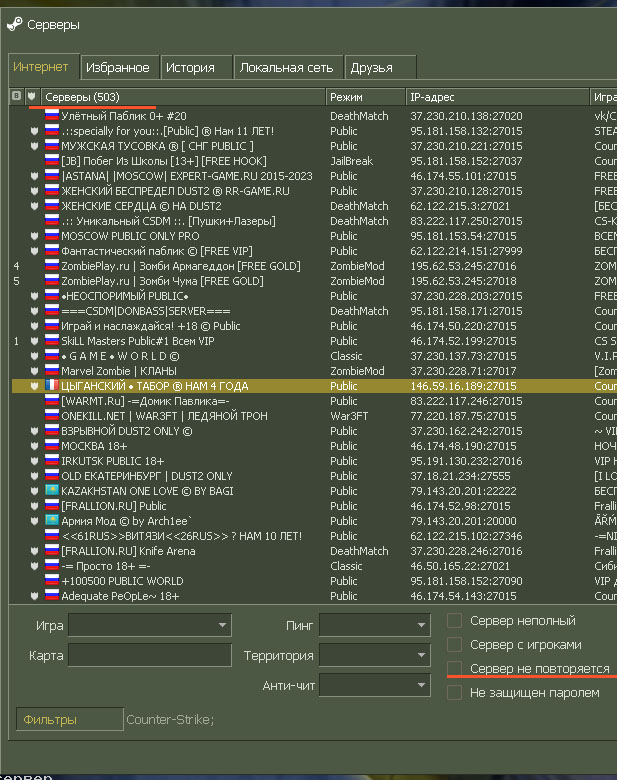Screen dimensions: 617x780
Task: Click flag icon of +100500 PUBLIC WORLD
Action: 52,581
